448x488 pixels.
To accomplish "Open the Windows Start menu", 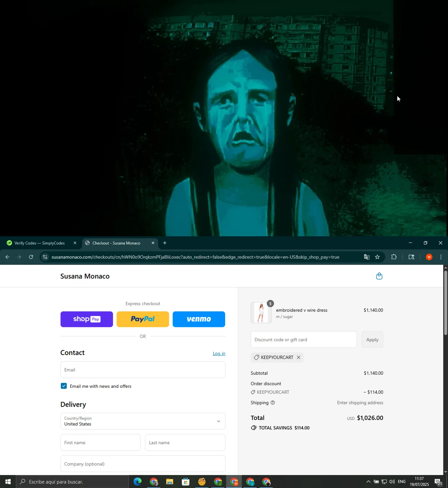I will click(8, 481).
